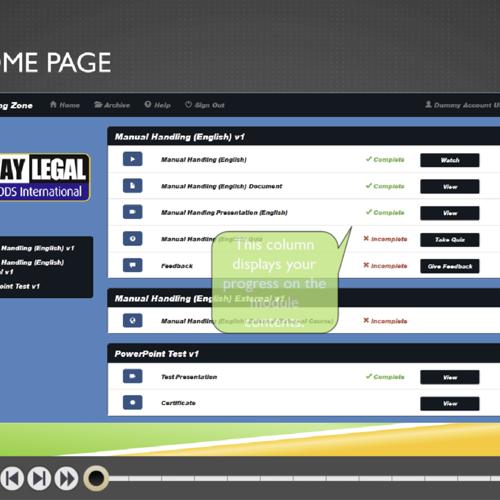Open the Home menu item
Image resolution: width=500 pixels, height=500 pixels.
click(x=65, y=105)
